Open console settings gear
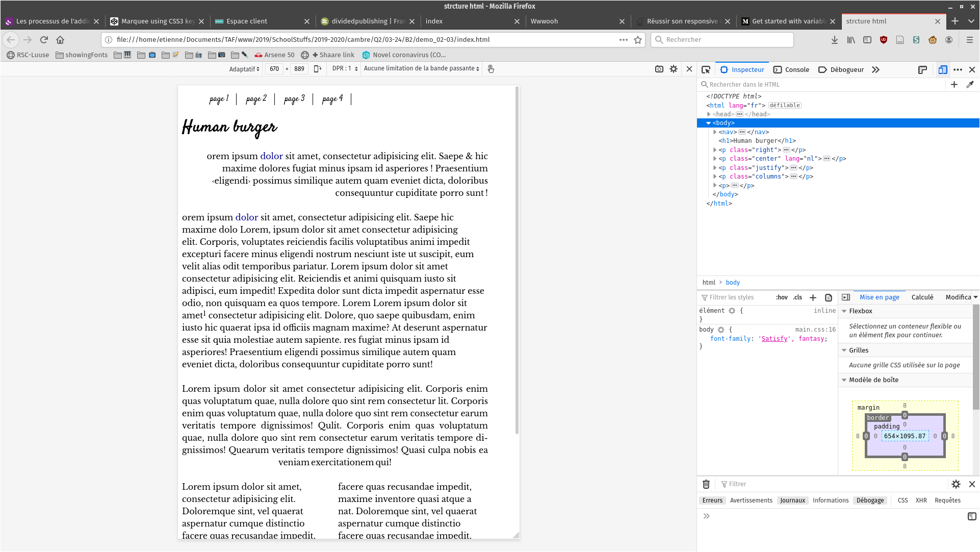 pyautogui.click(x=956, y=484)
